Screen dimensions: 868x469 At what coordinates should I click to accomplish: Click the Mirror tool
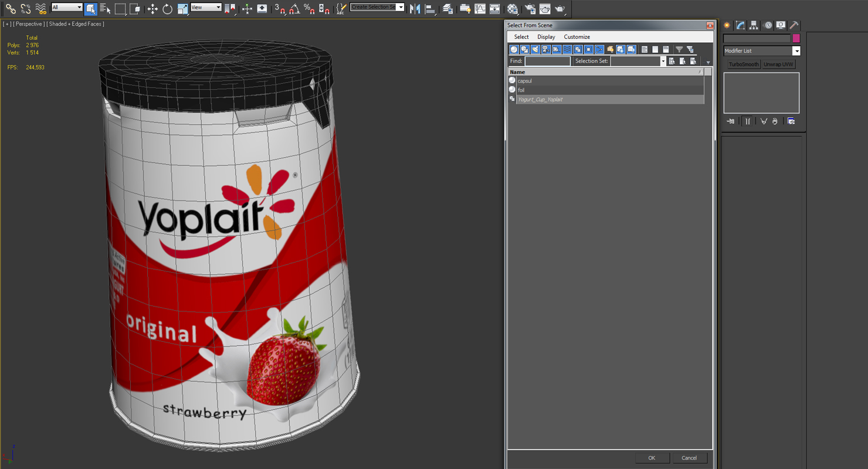[415, 9]
